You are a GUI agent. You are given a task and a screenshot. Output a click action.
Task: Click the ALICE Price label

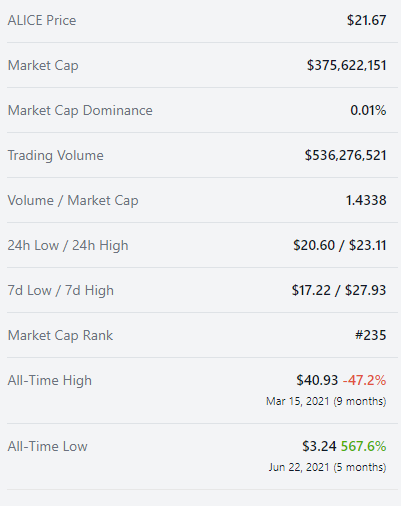[x=42, y=20]
